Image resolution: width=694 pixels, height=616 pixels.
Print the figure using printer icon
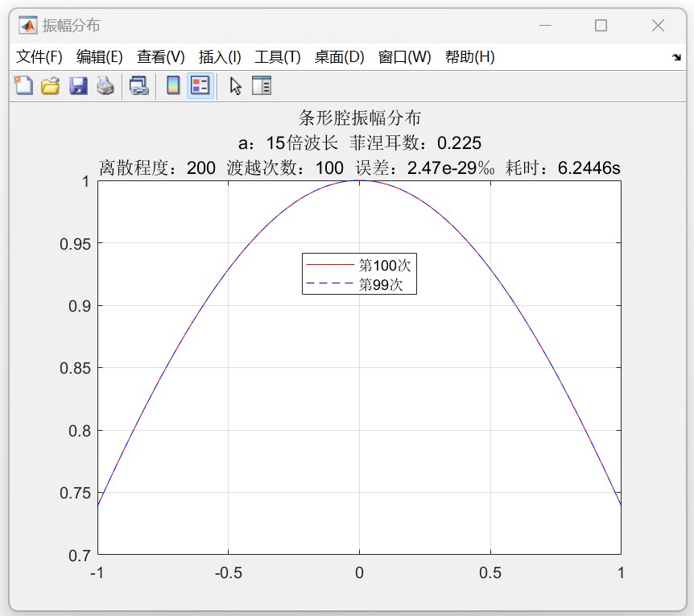click(105, 85)
